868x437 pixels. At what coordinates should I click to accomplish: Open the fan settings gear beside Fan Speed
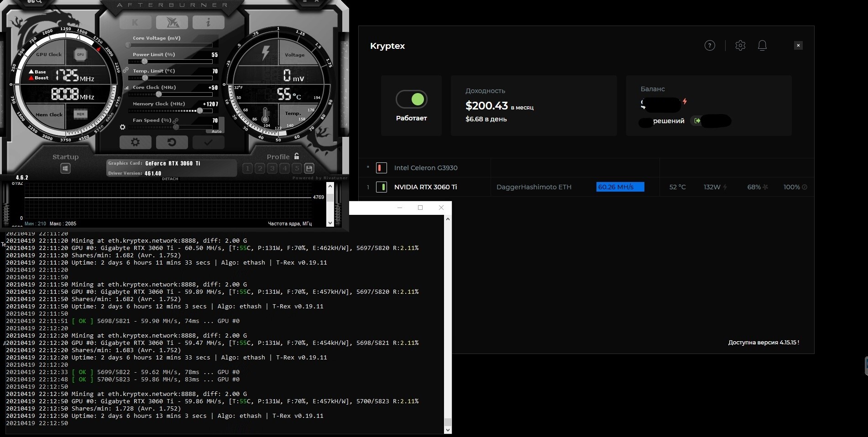[x=122, y=127]
